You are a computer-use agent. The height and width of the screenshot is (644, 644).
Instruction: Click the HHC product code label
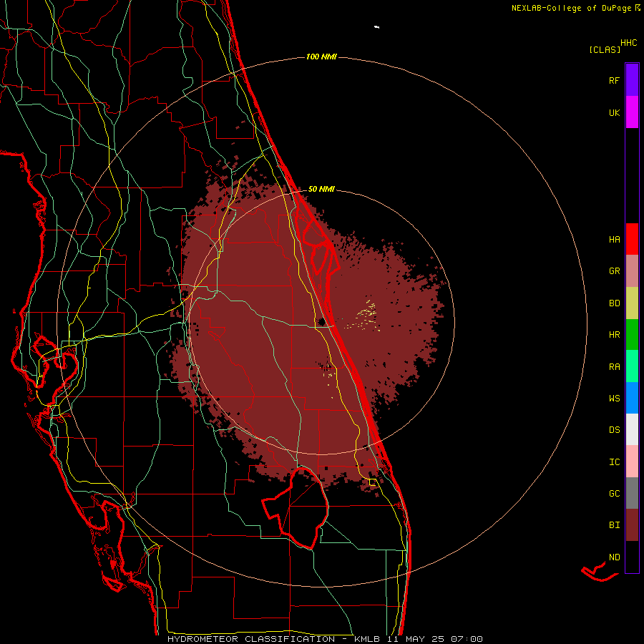click(x=628, y=43)
